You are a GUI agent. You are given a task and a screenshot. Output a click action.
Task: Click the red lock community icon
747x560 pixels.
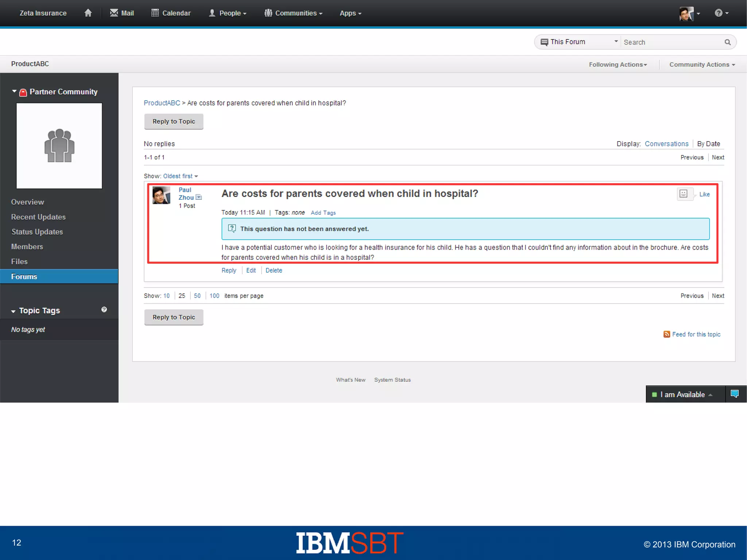click(23, 92)
